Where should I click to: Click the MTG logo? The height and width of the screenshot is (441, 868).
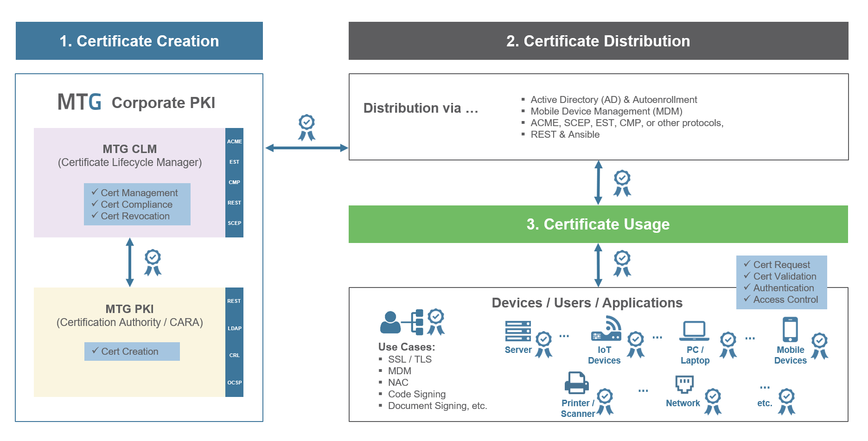(79, 102)
